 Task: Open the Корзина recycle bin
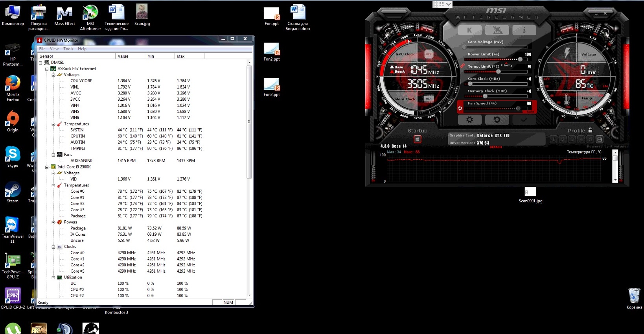[634, 299]
